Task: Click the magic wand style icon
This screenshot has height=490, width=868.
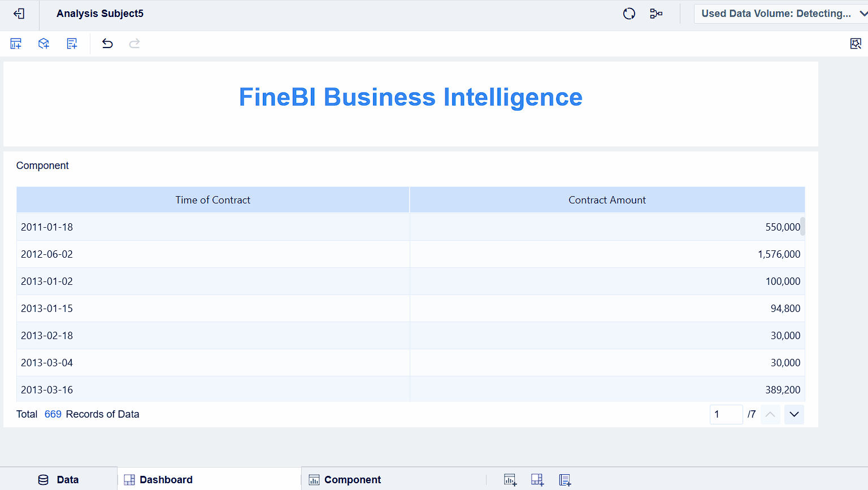Action: (x=856, y=44)
